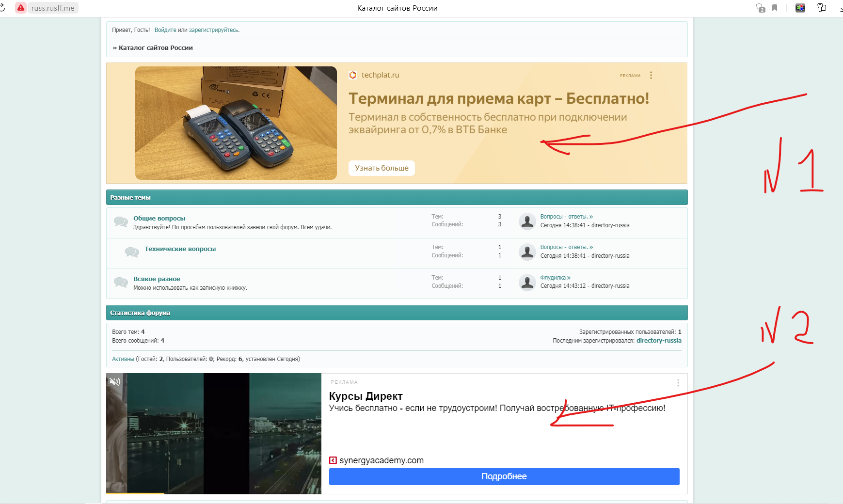Click the Можно использовать как записную книжку description
Image resolution: width=843 pixels, height=504 pixels.
190,288
